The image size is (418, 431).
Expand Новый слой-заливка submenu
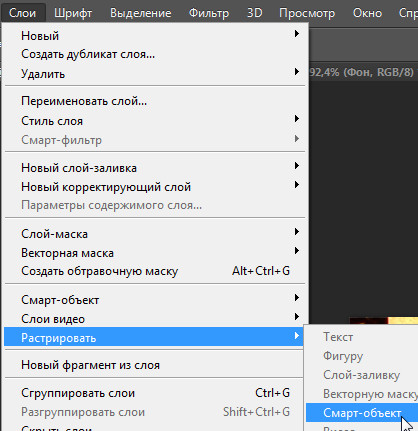pyautogui.click(x=155, y=168)
